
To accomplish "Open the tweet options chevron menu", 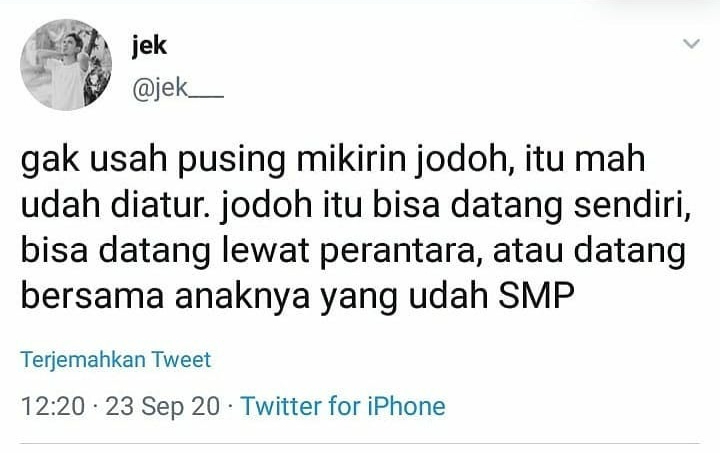I will coord(691,44).
